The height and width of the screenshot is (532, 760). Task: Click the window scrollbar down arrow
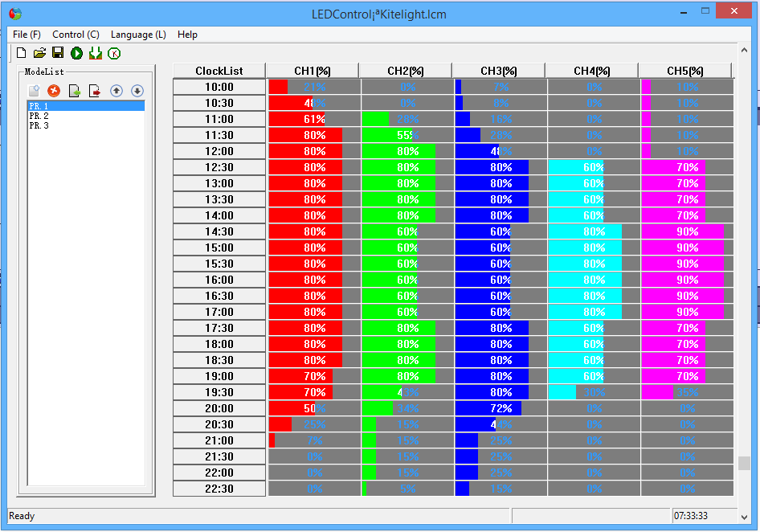[x=744, y=517]
